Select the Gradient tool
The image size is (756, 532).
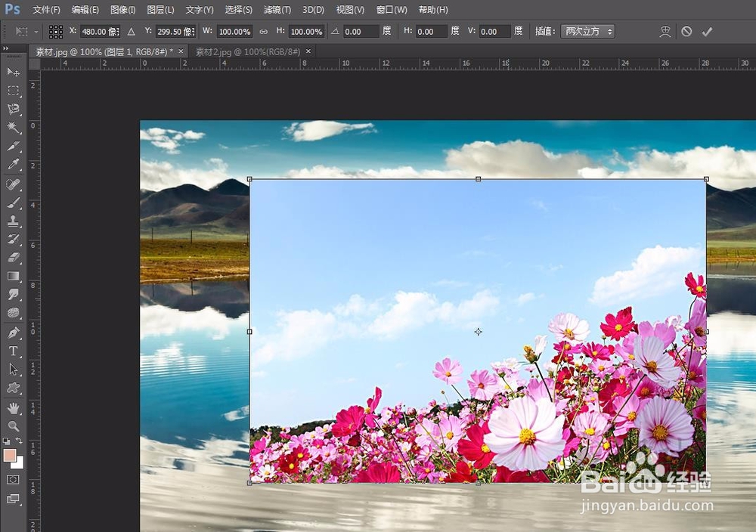coord(13,276)
